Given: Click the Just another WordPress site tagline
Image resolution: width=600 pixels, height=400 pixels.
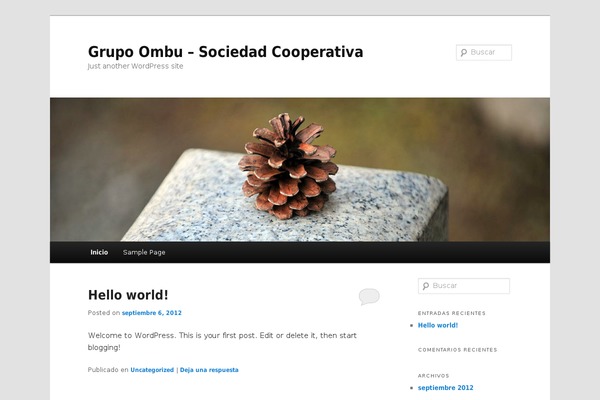Looking at the screenshot, I should (x=135, y=66).
